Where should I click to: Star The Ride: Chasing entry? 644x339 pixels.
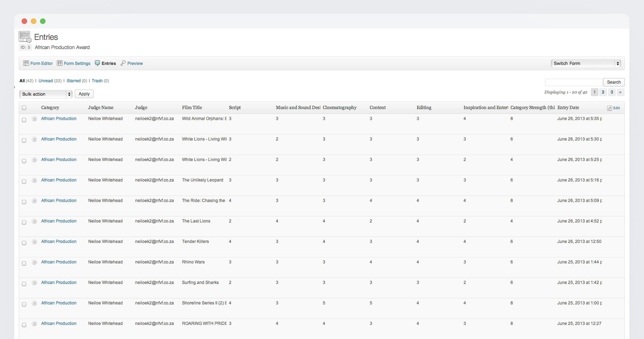[34, 201]
